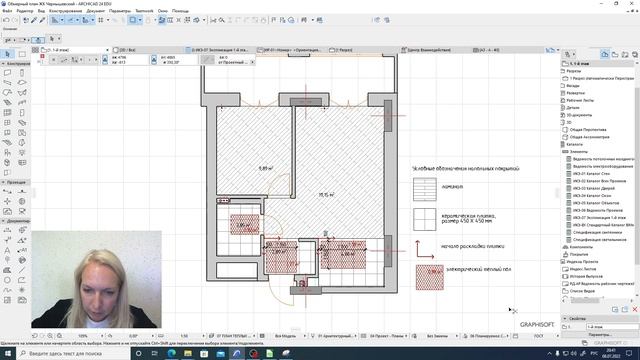Image resolution: width=640 pixels, height=360 pixels.
Task: Select the Wall tool in toolbox
Action: [x=7, y=73]
